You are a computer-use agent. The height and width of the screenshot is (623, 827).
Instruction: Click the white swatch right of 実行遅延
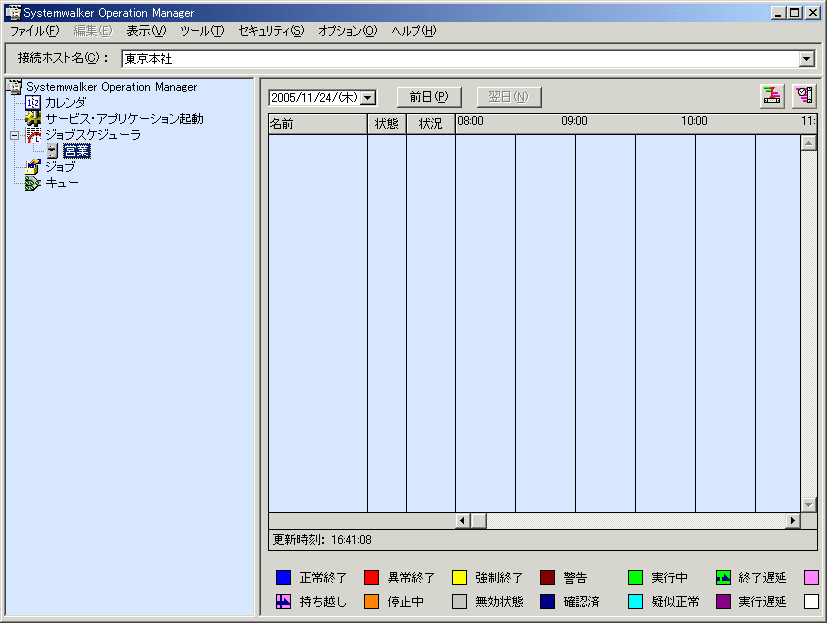(811, 601)
